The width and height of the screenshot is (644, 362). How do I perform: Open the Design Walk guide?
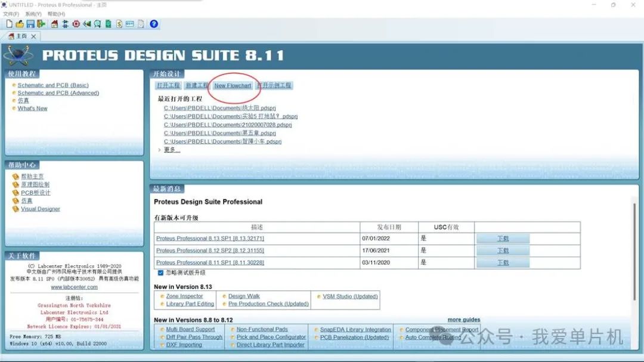click(x=244, y=296)
